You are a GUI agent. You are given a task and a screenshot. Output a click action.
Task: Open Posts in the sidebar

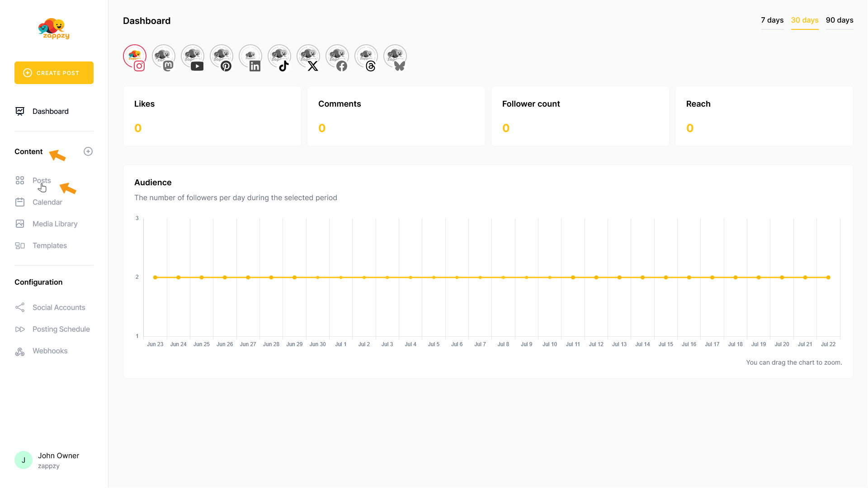(42, 180)
